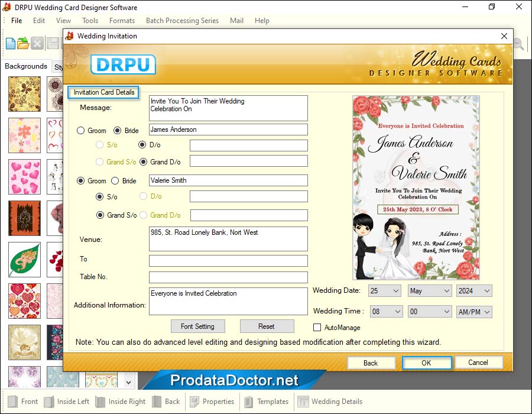This screenshot has height=414, width=532.
Task: Switch to the Front card side
Action: [22, 402]
